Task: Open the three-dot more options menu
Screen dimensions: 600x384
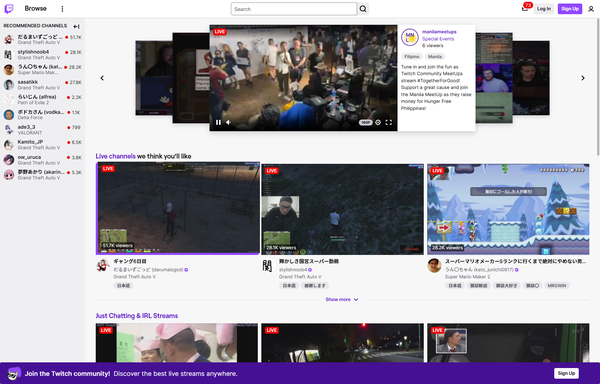Action: tap(62, 9)
